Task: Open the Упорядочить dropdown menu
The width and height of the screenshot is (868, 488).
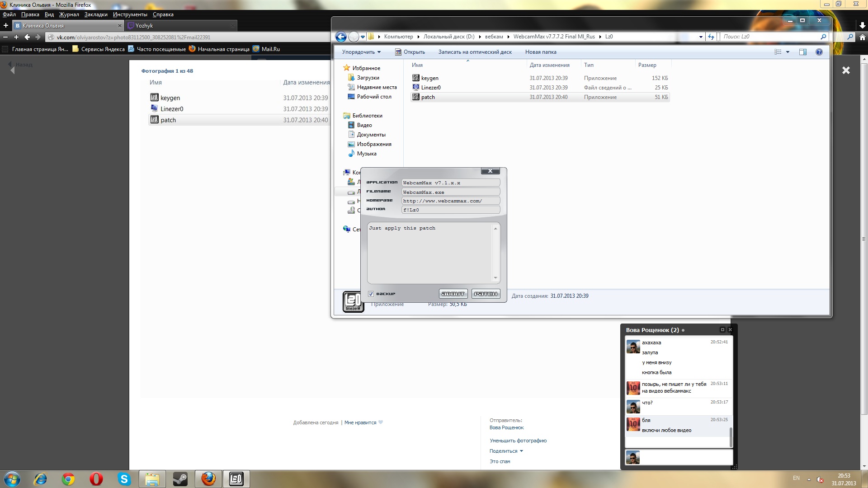Action: (x=361, y=52)
